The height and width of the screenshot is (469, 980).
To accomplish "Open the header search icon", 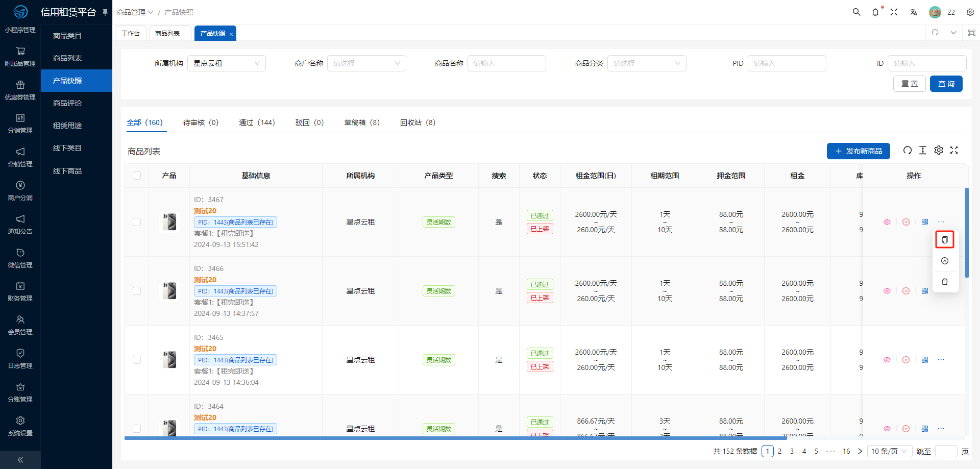I will [856, 12].
